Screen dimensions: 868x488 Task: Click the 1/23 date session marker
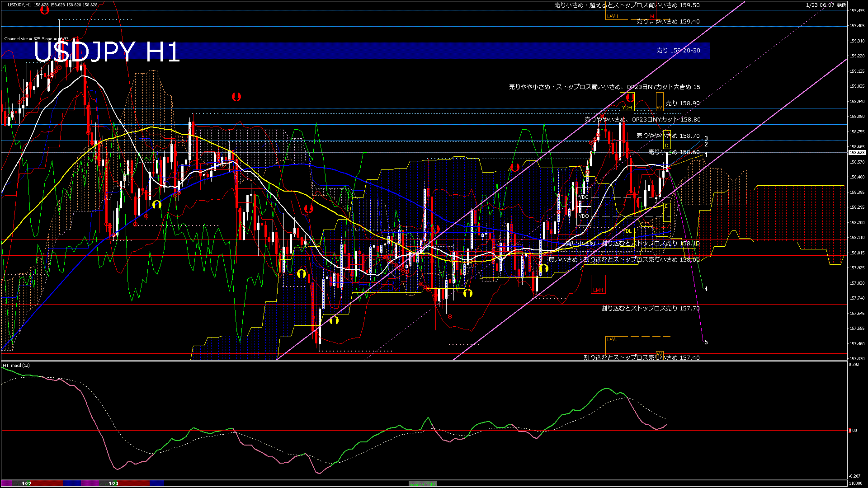113,483
